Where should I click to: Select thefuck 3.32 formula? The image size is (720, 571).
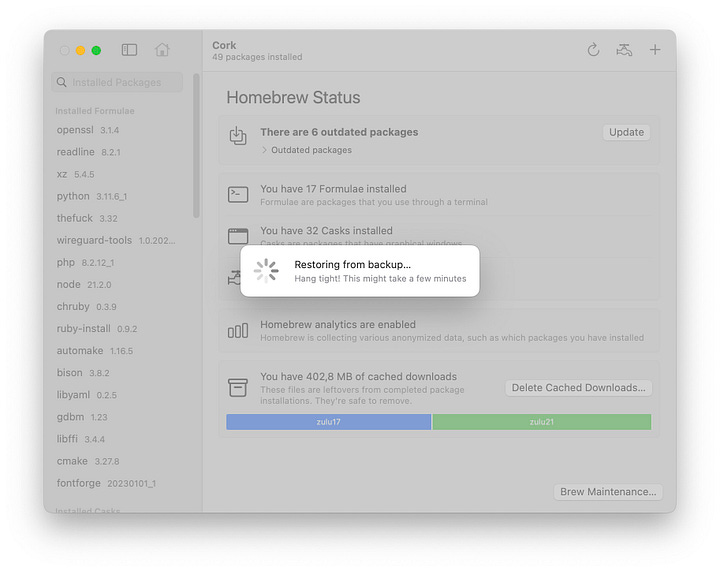(x=87, y=218)
